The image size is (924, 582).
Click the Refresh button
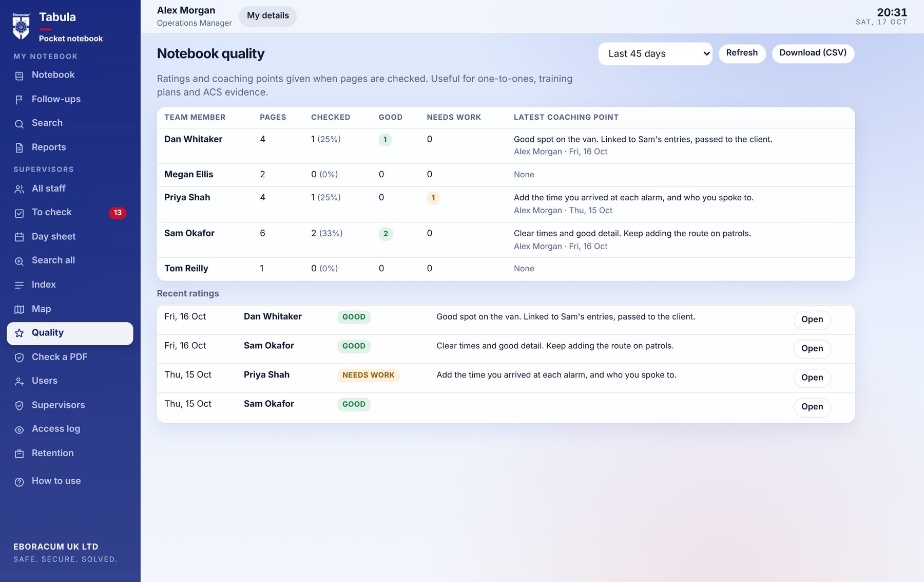click(x=742, y=53)
